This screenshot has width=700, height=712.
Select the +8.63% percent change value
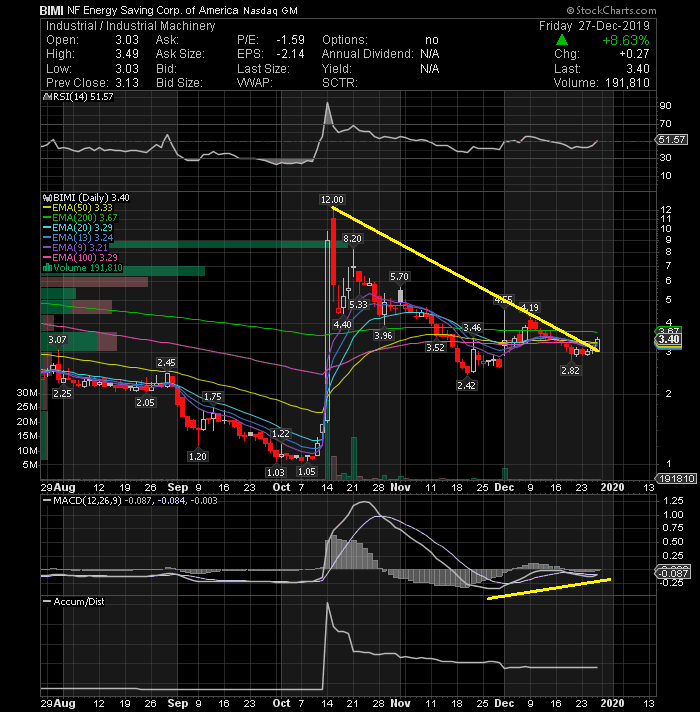click(626, 40)
